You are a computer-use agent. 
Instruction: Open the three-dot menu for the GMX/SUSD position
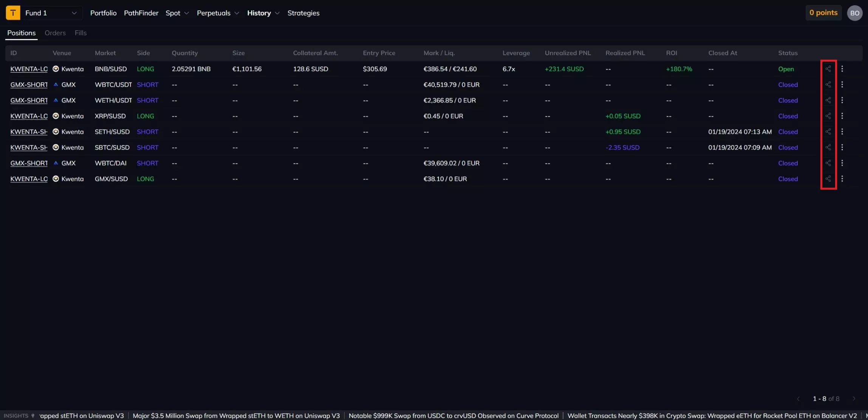[x=842, y=179]
